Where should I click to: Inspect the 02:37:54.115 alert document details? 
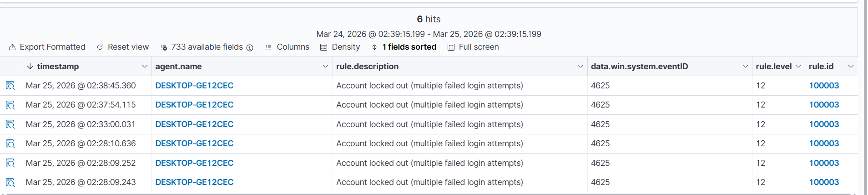pos(10,105)
